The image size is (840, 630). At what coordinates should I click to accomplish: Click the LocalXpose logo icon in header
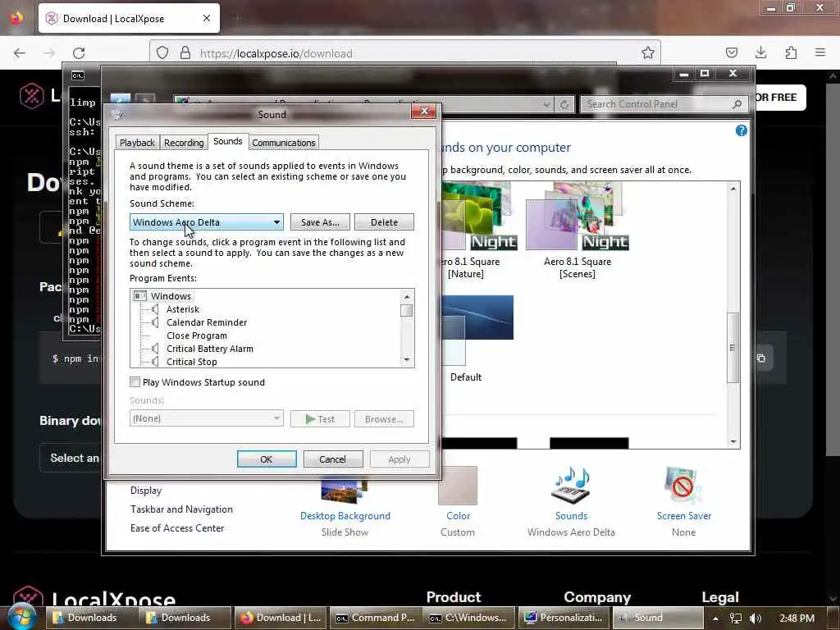click(32, 96)
